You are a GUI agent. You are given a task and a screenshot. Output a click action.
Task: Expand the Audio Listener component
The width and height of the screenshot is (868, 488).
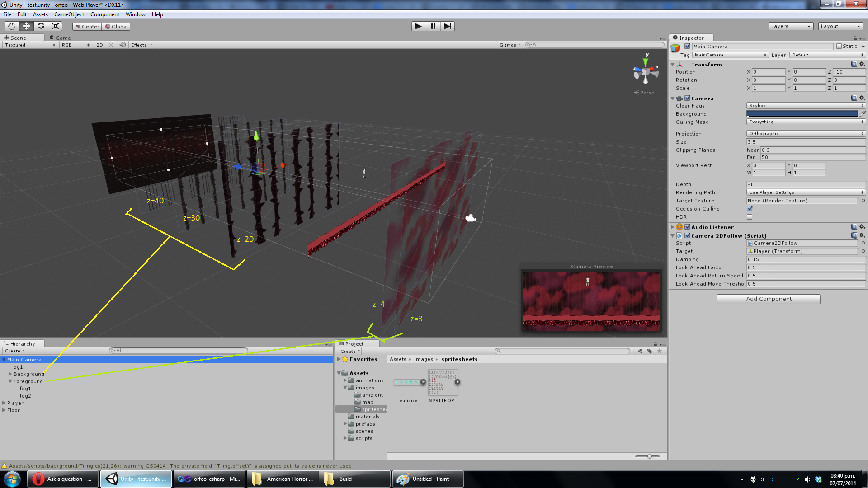click(x=673, y=227)
